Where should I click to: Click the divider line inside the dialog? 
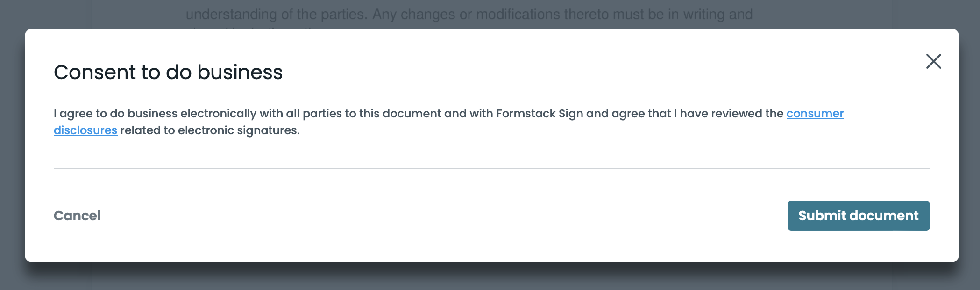pos(490,168)
